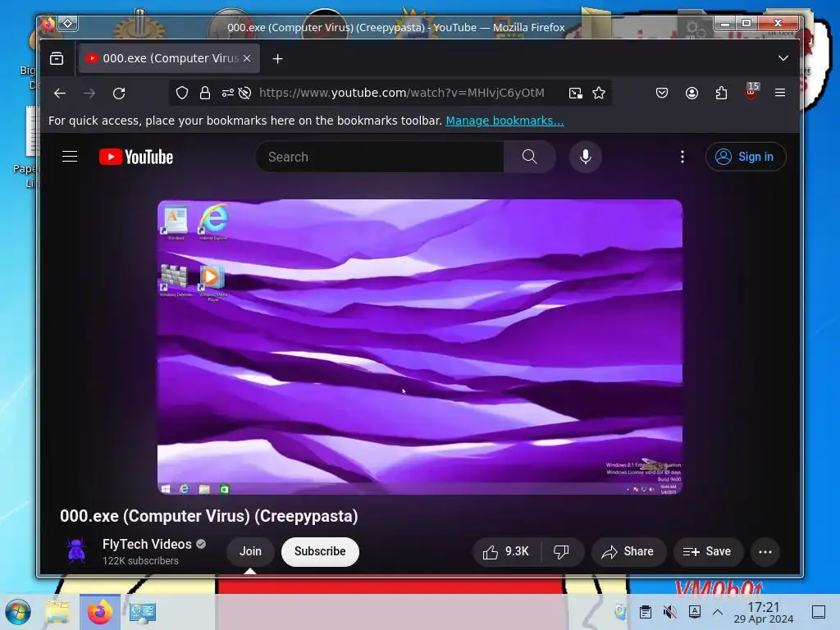Open more actions ellipsis under video
Viewport: 840px width, 630px height.
point(765,552)
